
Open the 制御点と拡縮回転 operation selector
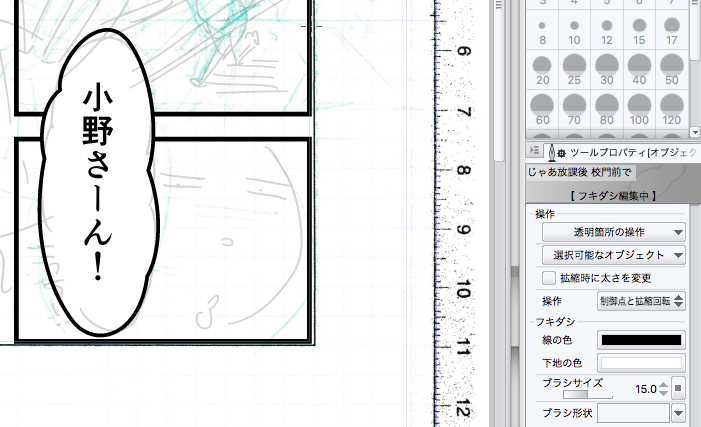coord(641,301)
